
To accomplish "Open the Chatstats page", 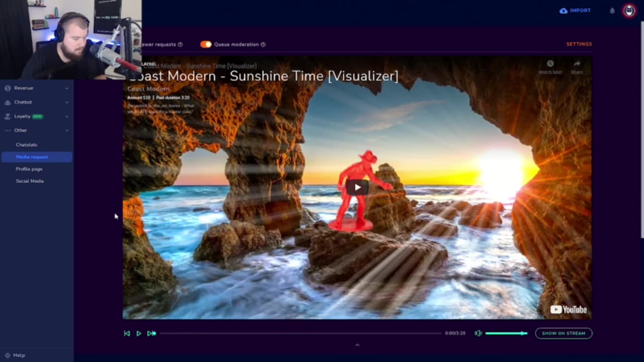I will 26,145.
